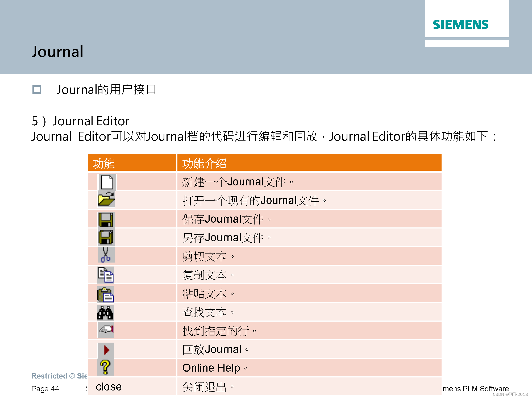532x399 pixels.
Task: Click the square bullet before Journal的用户接口
Action: pos(37,90)
